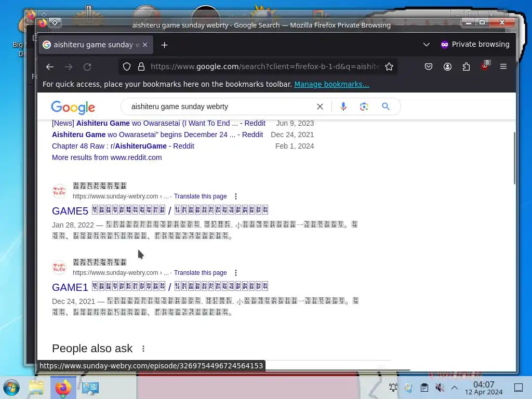Click the Manage bookmarks link
This screenshot has width=532, height=399.
click(331, 84)
